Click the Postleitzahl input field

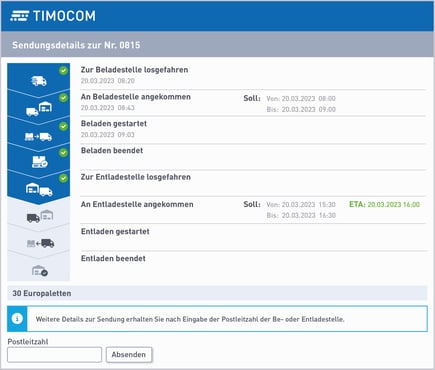54,355
